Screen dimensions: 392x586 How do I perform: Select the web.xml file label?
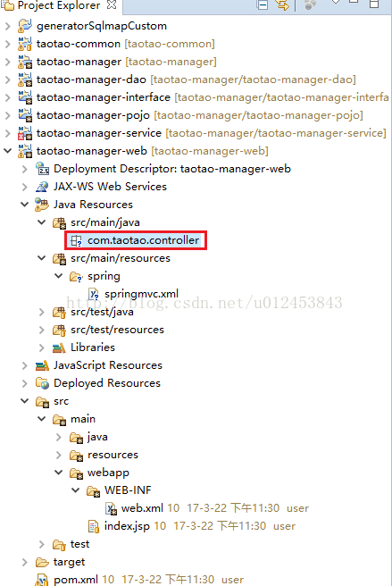[142, 508]
